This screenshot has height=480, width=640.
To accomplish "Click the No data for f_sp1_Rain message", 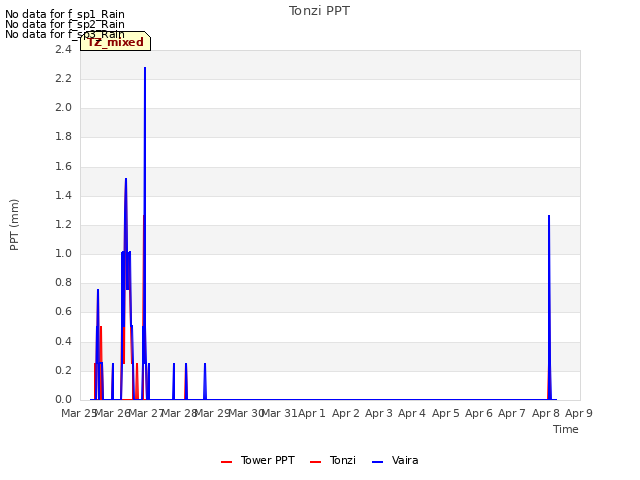I will 64,14.
